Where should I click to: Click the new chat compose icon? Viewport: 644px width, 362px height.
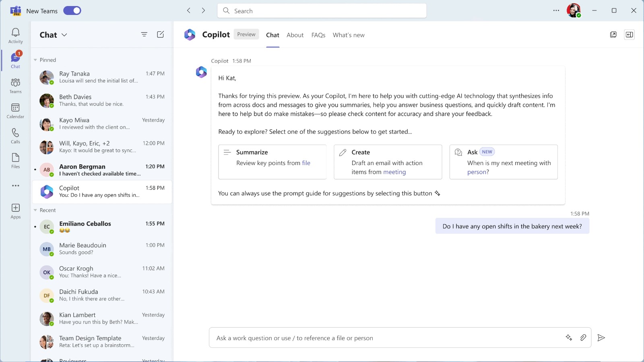[x=160, y=35]
